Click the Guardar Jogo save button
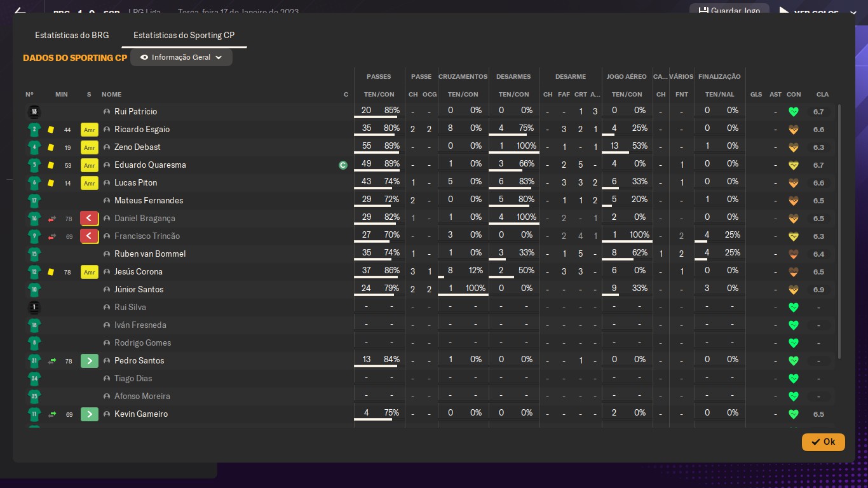 coord(728,10)
